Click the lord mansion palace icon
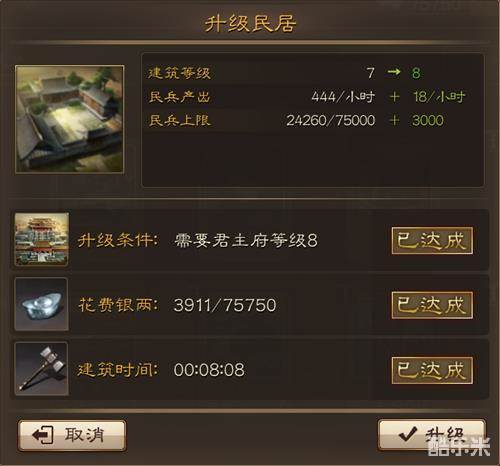The height and width of the screenshot is (466, 500). [x=42, y=239]
